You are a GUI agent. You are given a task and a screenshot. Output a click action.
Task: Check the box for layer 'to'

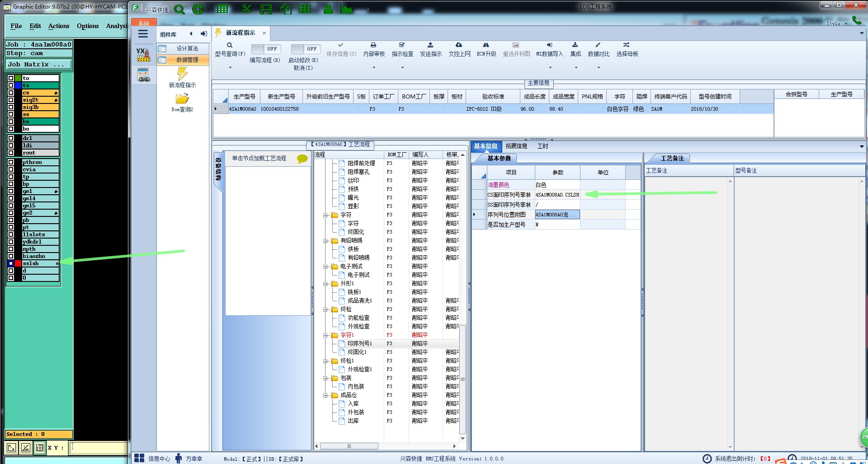point(11,78)
